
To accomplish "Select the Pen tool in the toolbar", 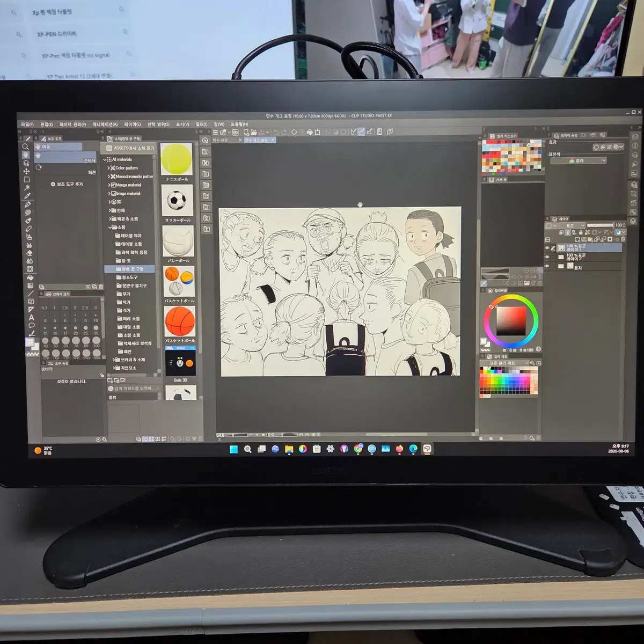I will coord(28,204).
